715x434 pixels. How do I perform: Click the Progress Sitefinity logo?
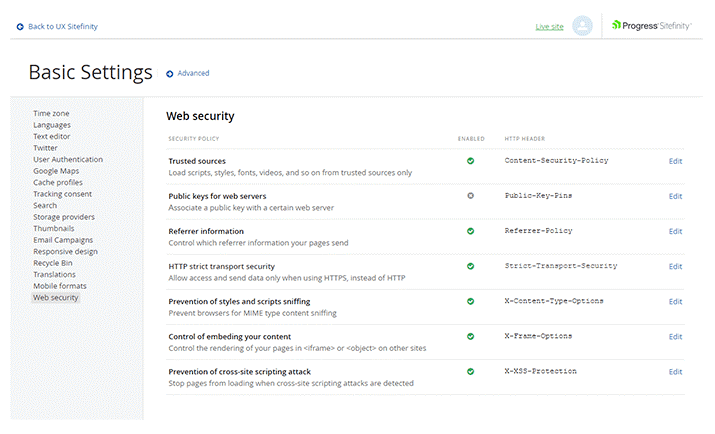point(652,26)
